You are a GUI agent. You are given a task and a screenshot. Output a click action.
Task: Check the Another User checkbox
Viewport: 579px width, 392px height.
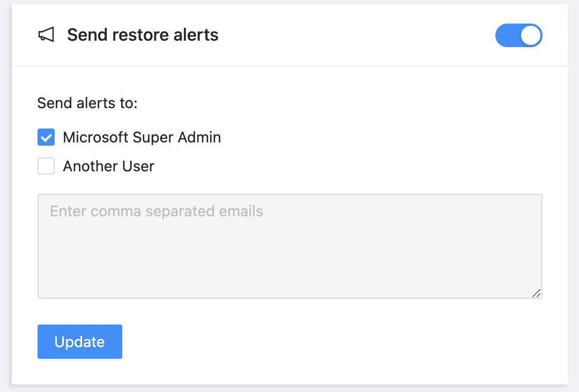tap(46, 166)
